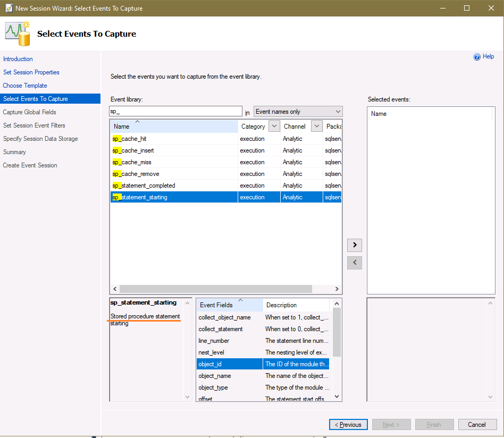Open Set Session Event Filters page

[x=34, y=125]
